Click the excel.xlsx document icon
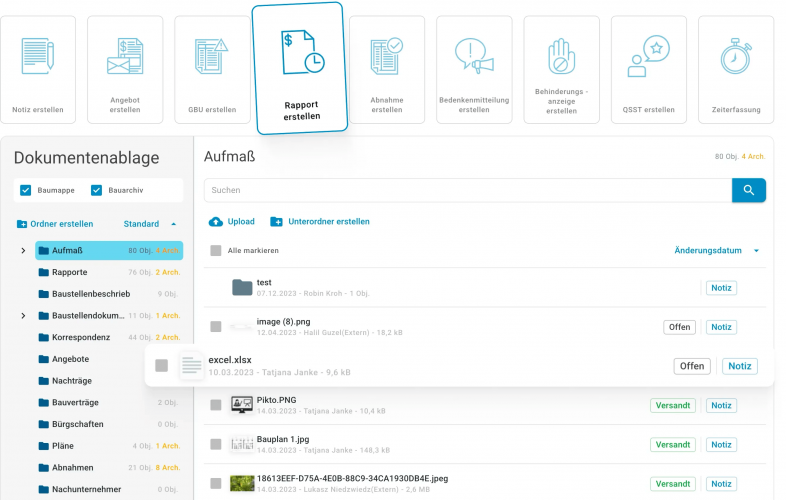 click(191, 366)
